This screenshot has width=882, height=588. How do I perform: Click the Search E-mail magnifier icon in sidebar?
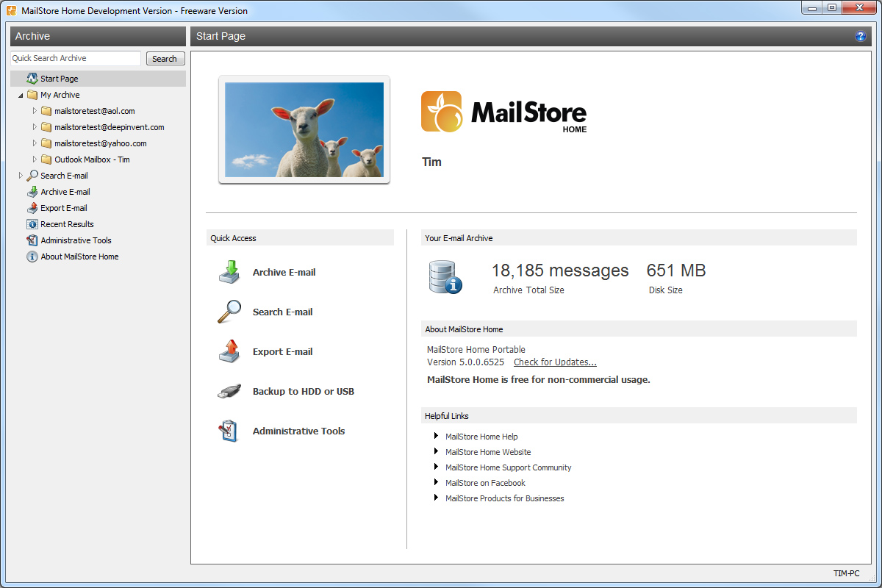pyautogui.click(x=32, y=176)
